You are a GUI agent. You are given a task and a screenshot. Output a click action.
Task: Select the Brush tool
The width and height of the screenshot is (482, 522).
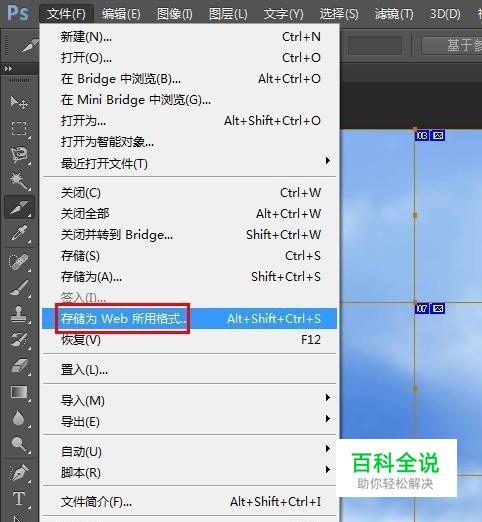(19, 288)
